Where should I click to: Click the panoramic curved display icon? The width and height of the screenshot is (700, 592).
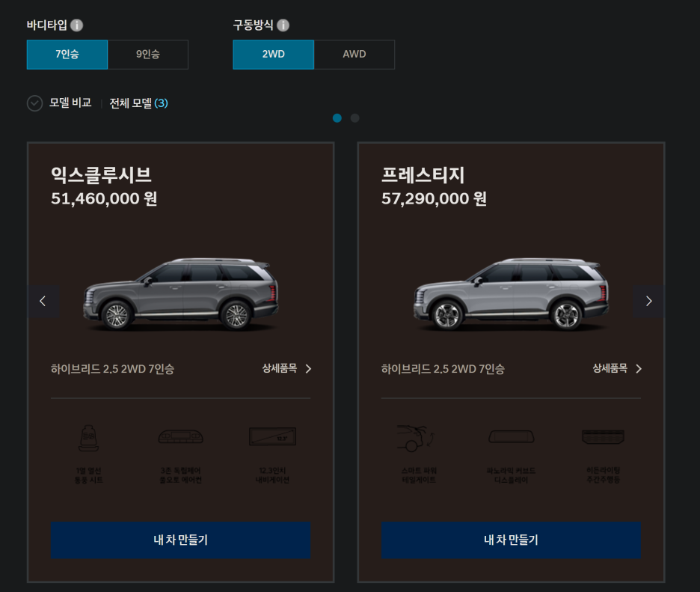pos(511,436)
